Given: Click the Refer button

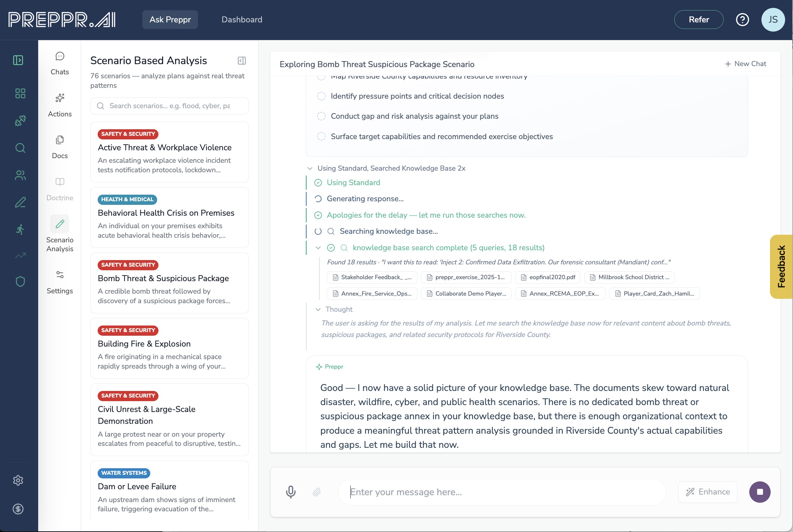Looking at the screenshot, I should (698, 20).
